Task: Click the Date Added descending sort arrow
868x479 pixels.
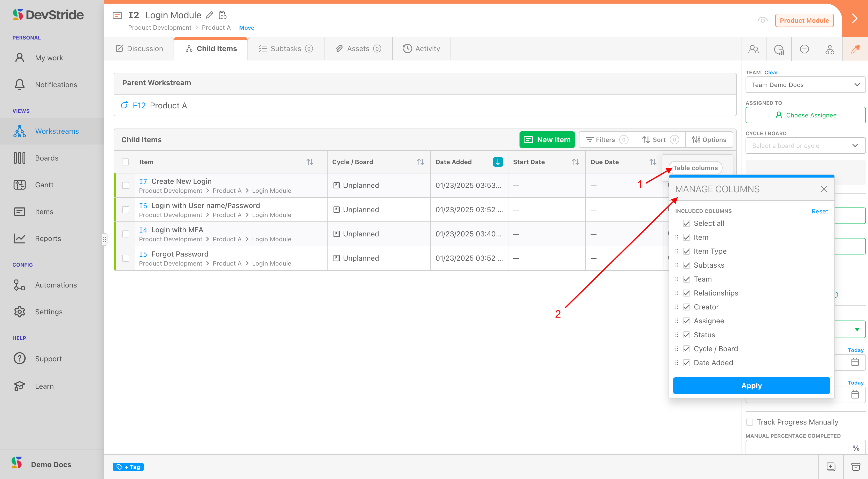Action: click(498, 162)
